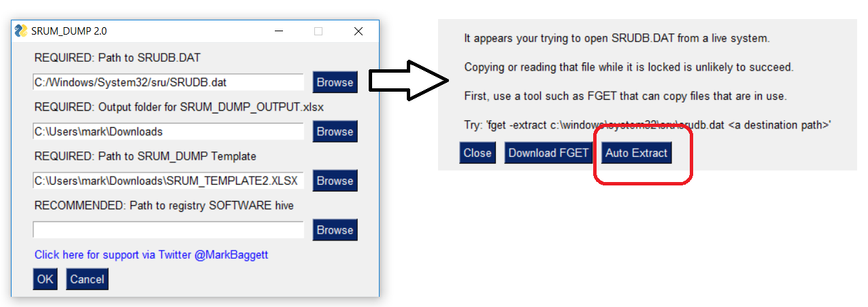Cancel the SRUM_DUMP dialog

[x=87, y=279]
